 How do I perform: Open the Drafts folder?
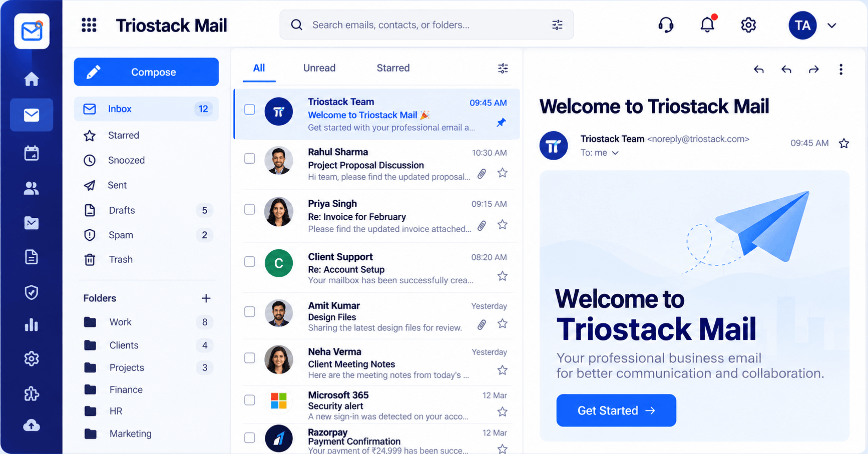click(146, 210)
